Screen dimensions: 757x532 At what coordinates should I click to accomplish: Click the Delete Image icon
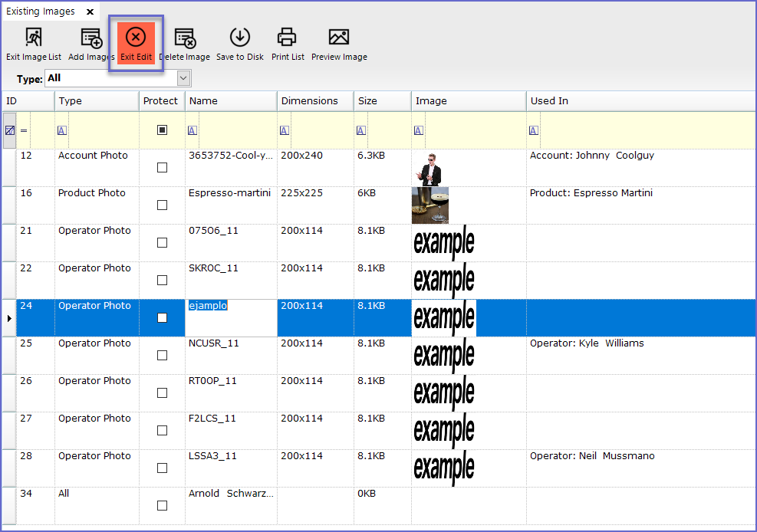tap(184, 38)
